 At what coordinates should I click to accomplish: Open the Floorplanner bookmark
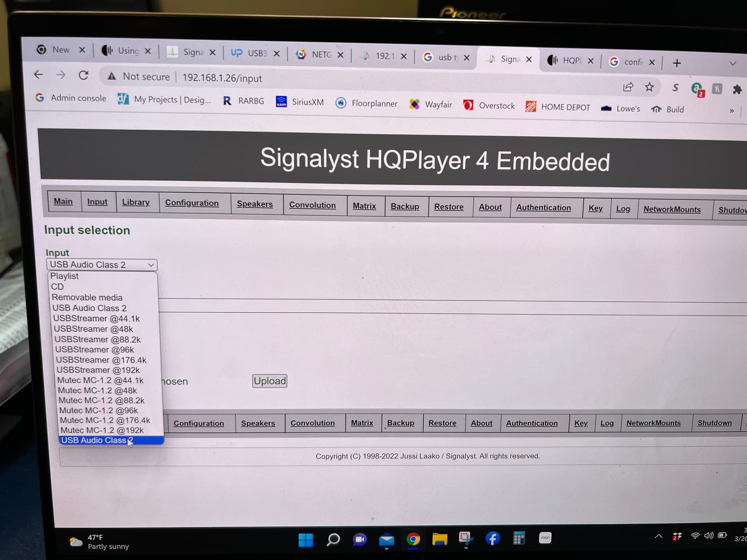366,103
